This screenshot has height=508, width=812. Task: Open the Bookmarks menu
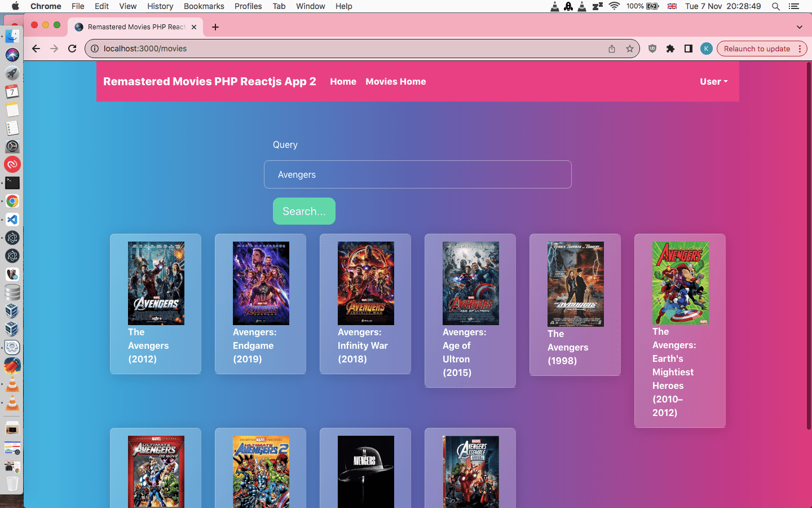click(204, 6)
